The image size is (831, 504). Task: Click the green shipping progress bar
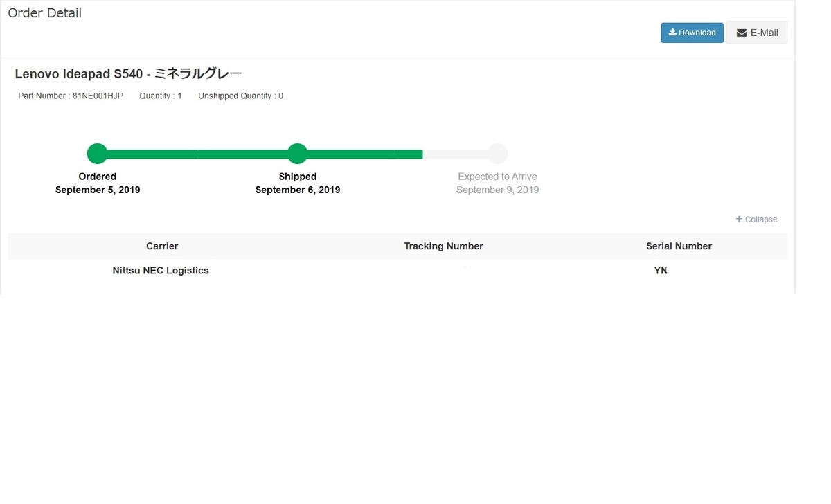click(255, 154)
